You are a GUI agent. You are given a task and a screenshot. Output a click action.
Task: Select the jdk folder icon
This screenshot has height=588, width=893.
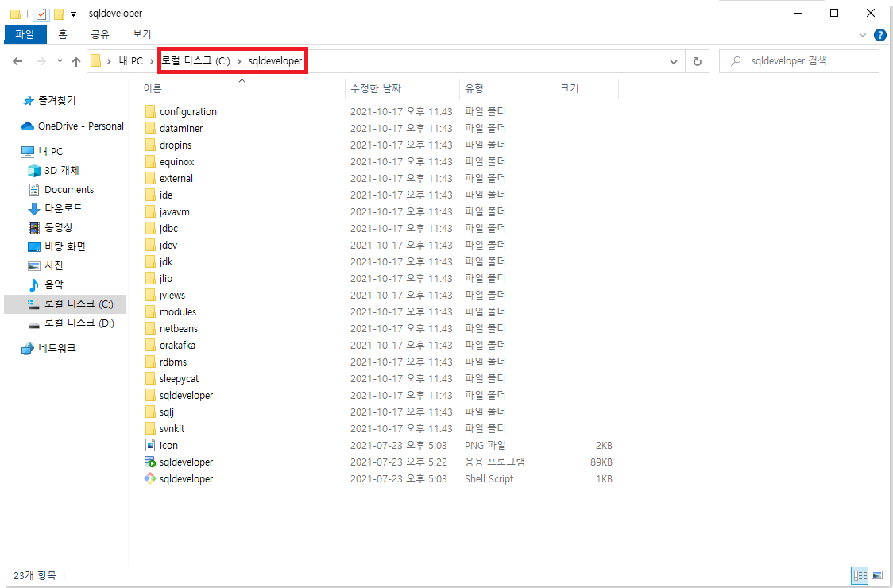[x=150, y=261]
